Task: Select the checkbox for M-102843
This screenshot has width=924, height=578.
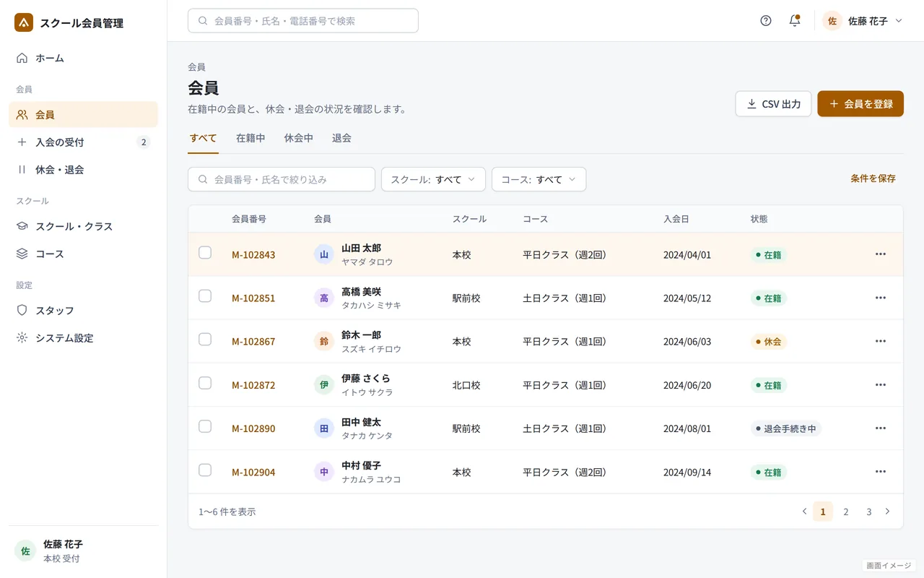Action: [205, 253]
